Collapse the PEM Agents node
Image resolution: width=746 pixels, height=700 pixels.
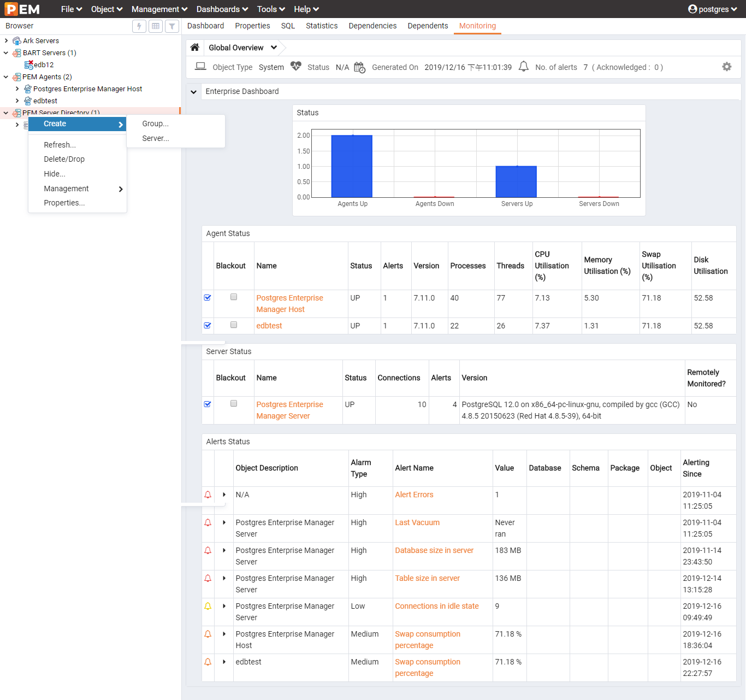pyautogui.click(x=6, y=77)
